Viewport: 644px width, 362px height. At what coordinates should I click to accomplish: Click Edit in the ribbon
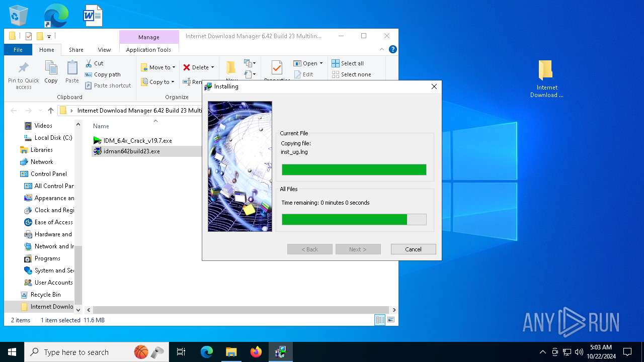click(x=303, y=74)
